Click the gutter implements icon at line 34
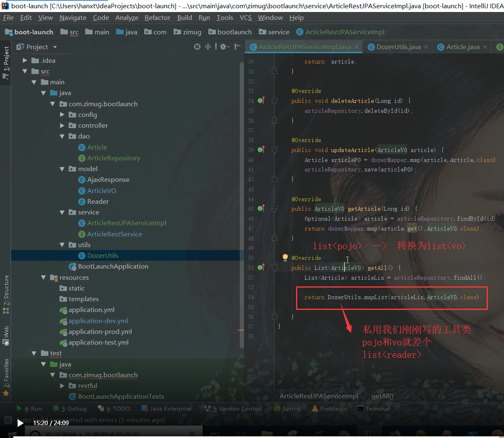Screen dimensions: 504x438 pyautogui.click(x=261, y=100)
